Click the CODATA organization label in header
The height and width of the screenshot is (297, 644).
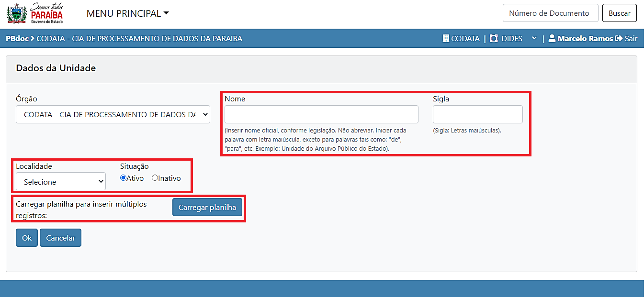click(465, 38)
